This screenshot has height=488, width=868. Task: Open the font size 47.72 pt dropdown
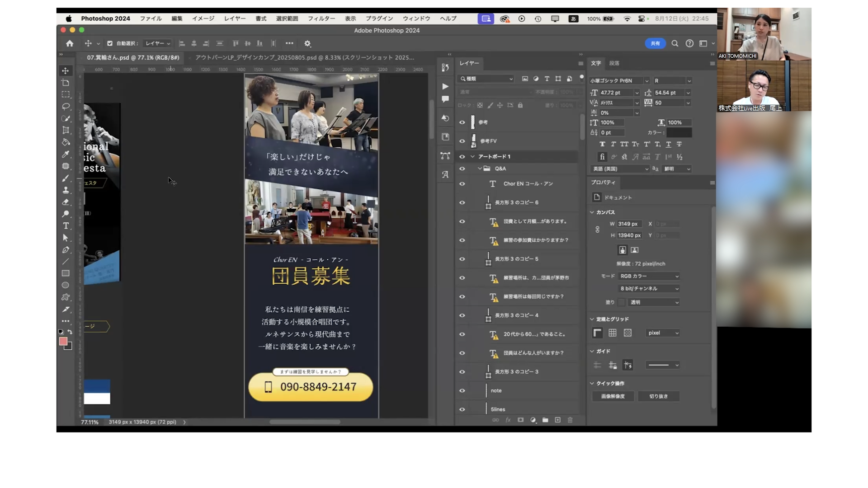pos(637,93)
